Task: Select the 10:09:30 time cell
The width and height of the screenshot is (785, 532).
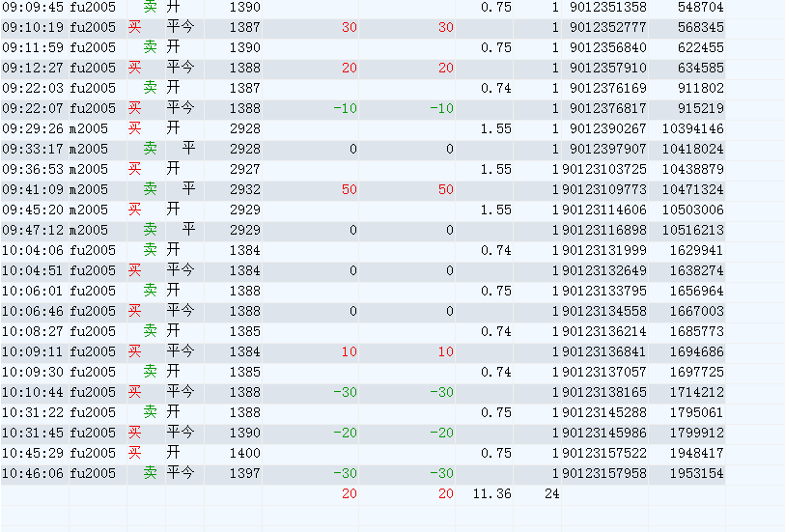Action: coord(34,372)
